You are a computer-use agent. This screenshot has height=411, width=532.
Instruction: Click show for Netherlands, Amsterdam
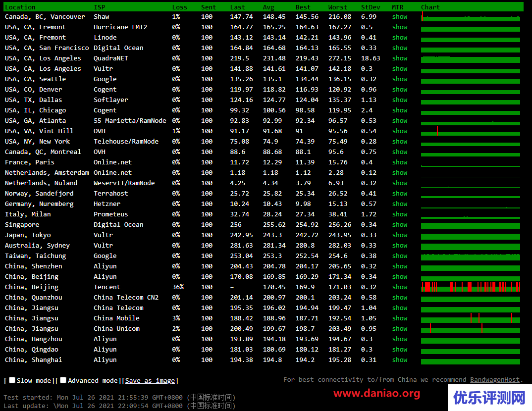point(400,173)
